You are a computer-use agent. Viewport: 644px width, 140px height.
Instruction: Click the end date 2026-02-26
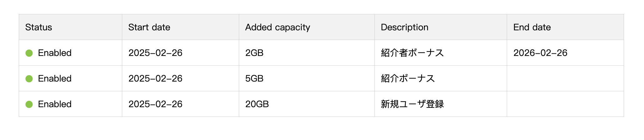click(540, 53)
